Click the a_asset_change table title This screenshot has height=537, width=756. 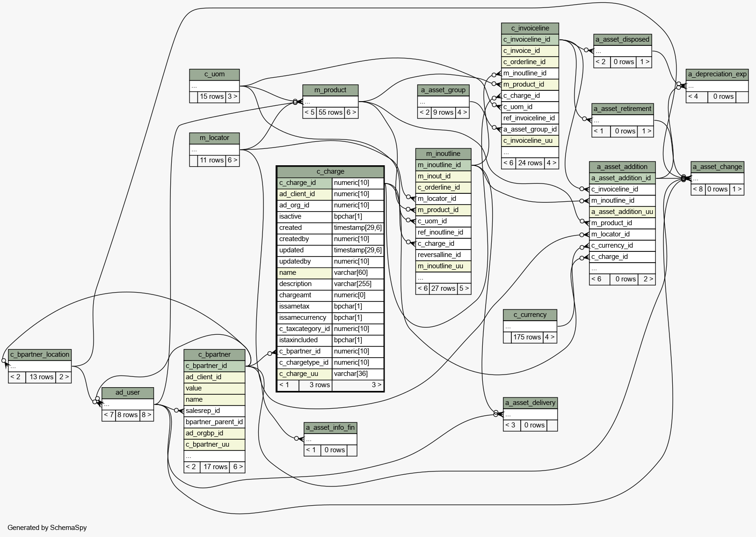[717, 167]
